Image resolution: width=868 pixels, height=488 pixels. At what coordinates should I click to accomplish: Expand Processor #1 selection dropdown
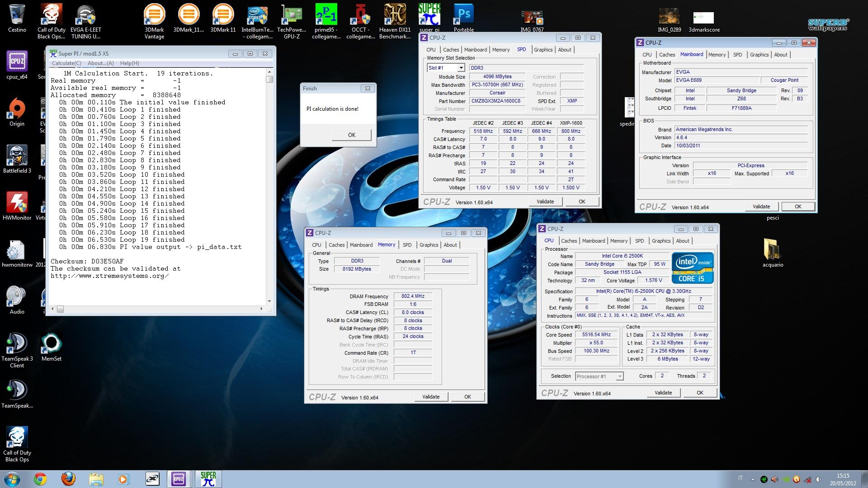click(620, 376)
